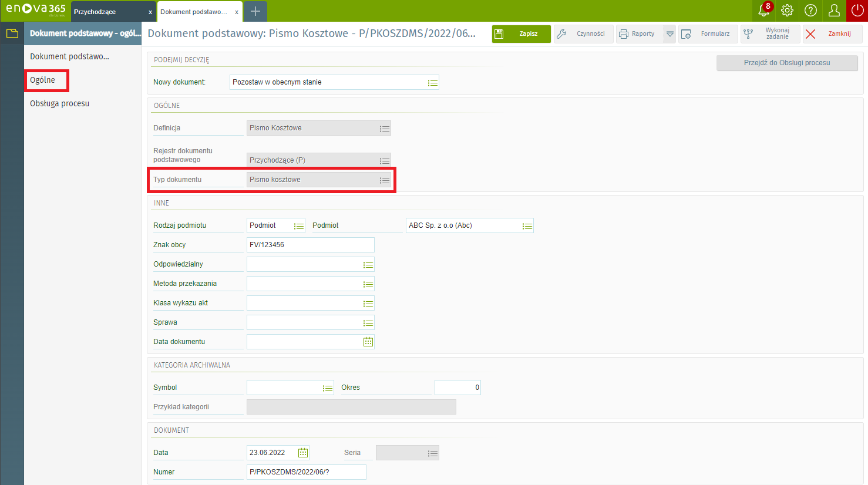Open the Rodzaj podmiotu list
Screen dimensions: 868x485
pos(299,226)
